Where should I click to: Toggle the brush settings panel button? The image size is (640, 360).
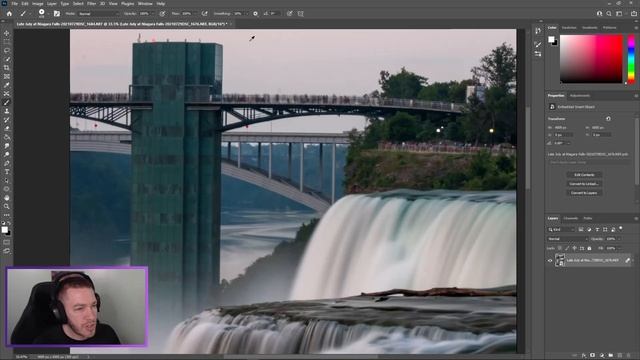click(56, 13)
